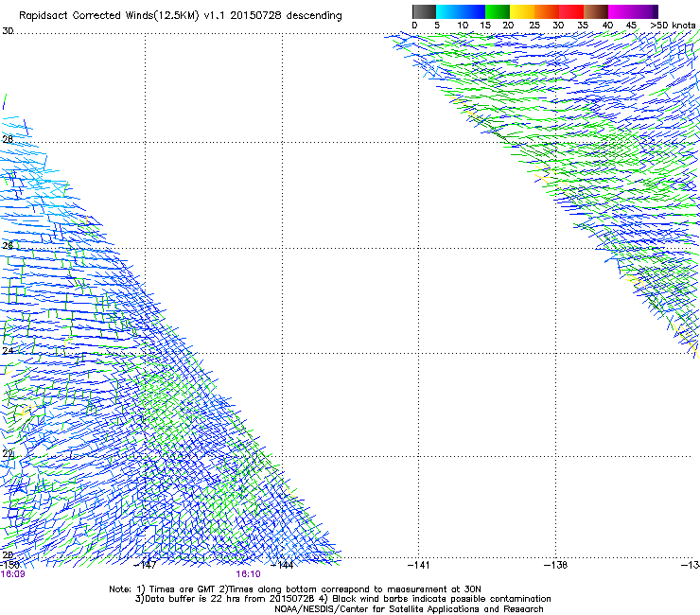Click the magenta 40-45 knots color swatch

621,11
